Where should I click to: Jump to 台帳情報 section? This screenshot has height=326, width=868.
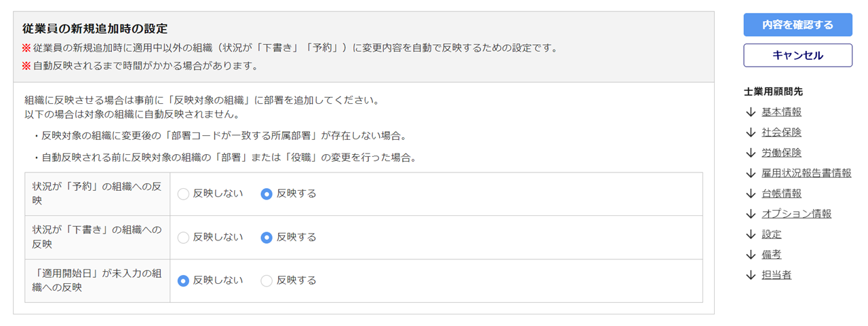pyautogui.click(x=781, y=194)
